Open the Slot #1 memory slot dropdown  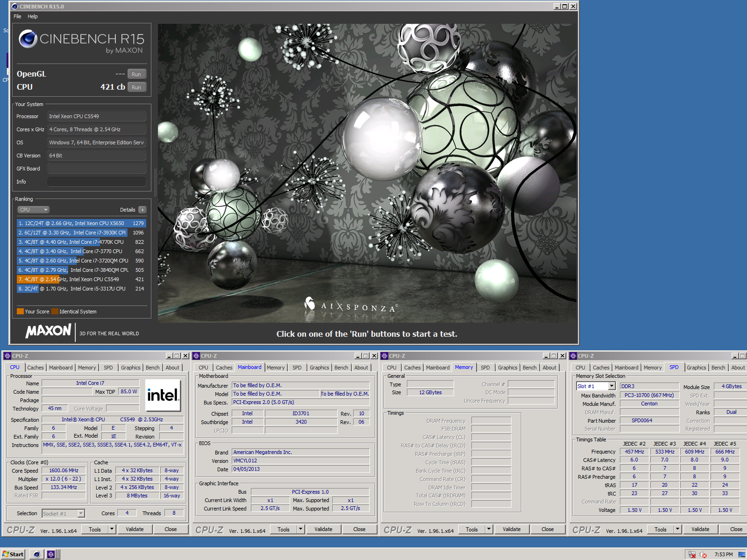(596, 386)
